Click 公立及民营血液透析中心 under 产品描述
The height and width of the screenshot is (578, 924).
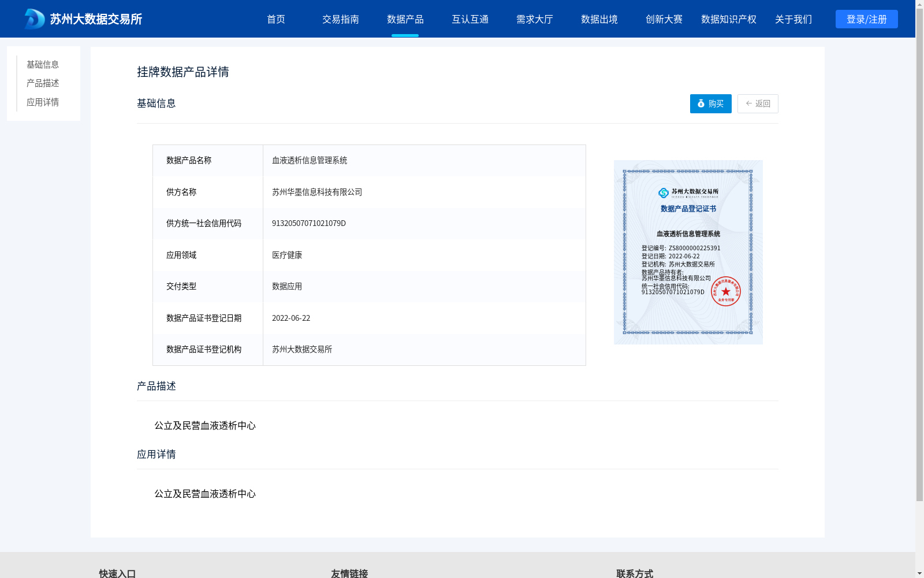[205, 425]
